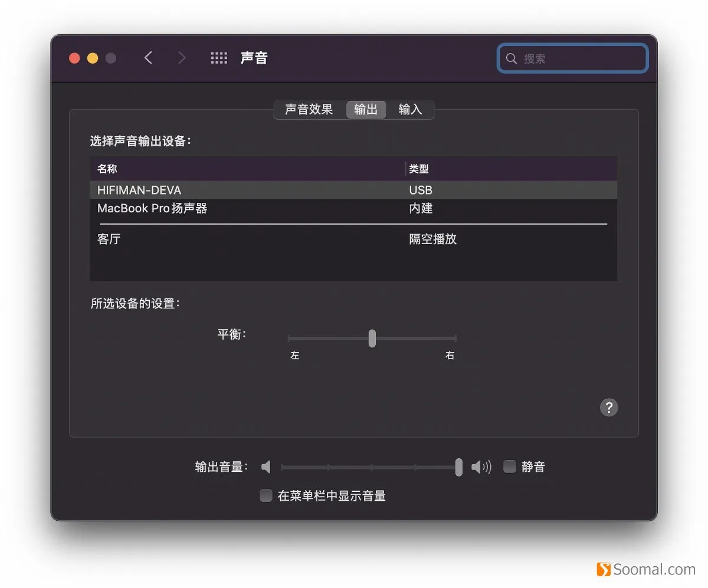Focus the 搜索 search field
The width and height of the screenshot is (708, 588).
point(572,58)
